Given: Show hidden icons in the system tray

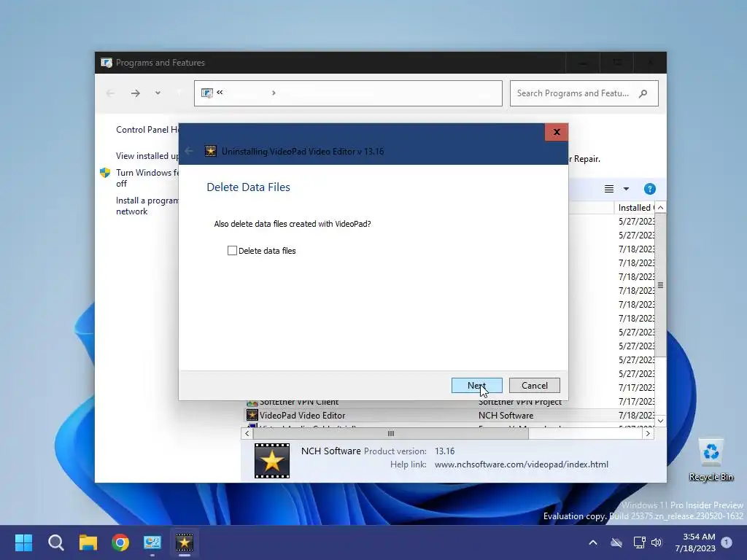Looking at the screenshot, I should tap(593, 542).
